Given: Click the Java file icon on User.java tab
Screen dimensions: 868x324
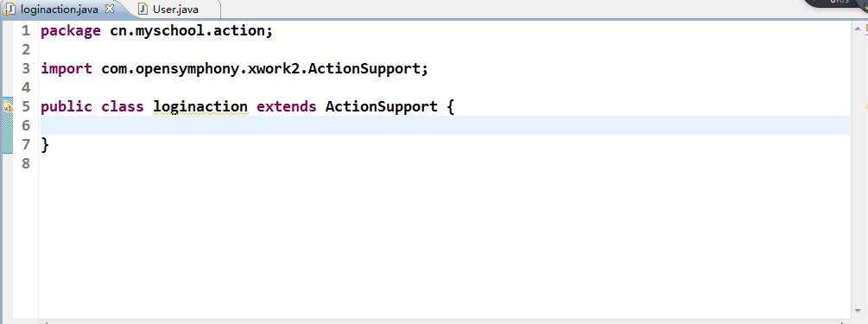Looking at the screenshot, I should click(143, 10).
